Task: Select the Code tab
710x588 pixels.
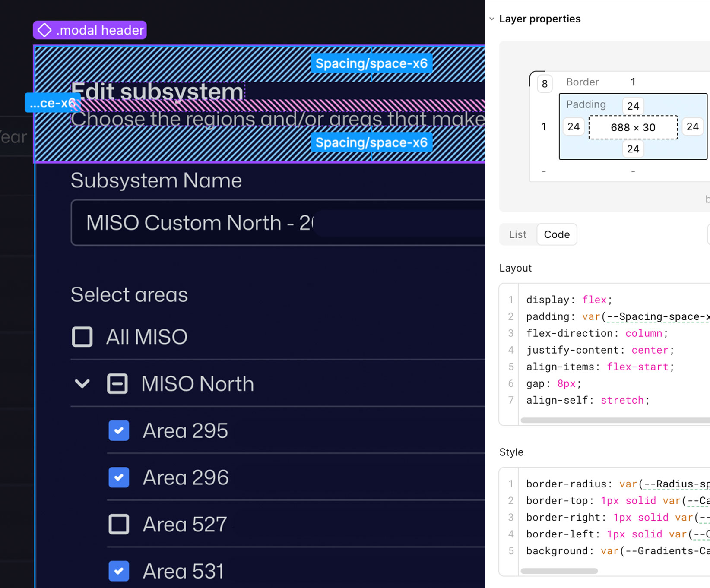Action: point(557,234)
